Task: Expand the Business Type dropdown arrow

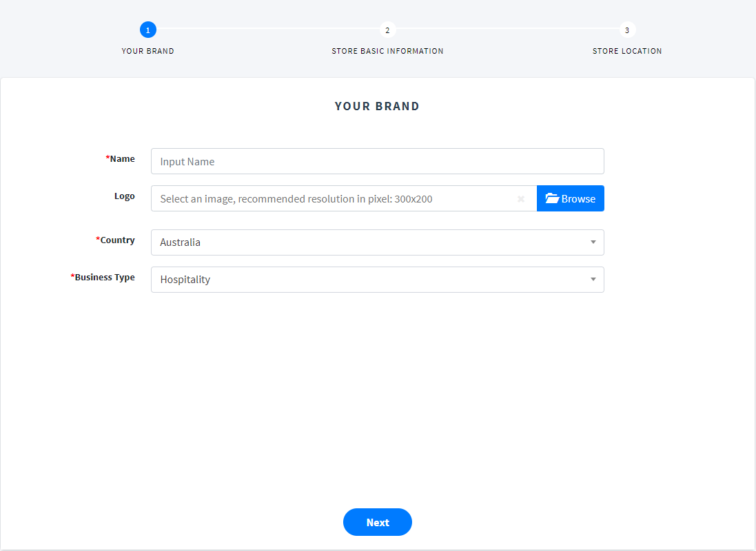Action: point(593,280)
